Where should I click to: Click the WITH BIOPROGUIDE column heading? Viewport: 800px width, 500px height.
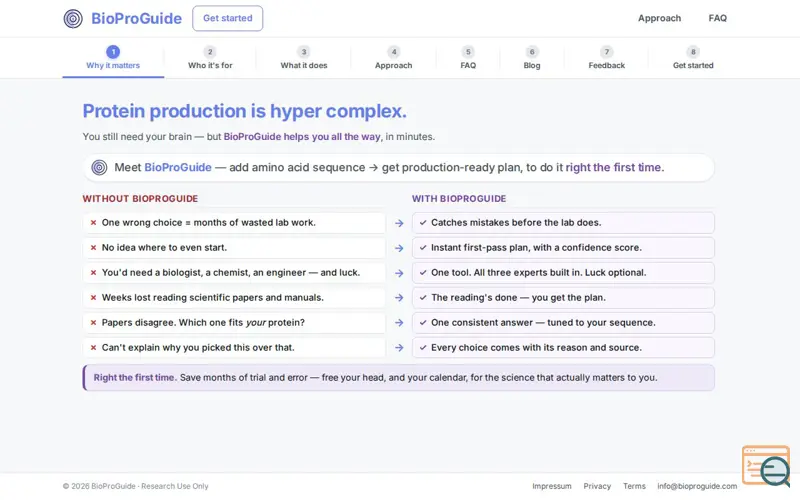tap(459, 199)
